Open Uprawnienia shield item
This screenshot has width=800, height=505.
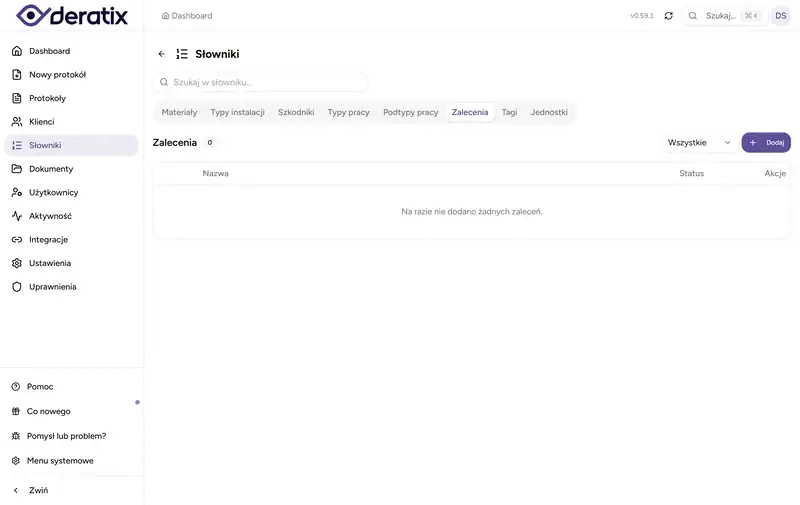[52, 287]
